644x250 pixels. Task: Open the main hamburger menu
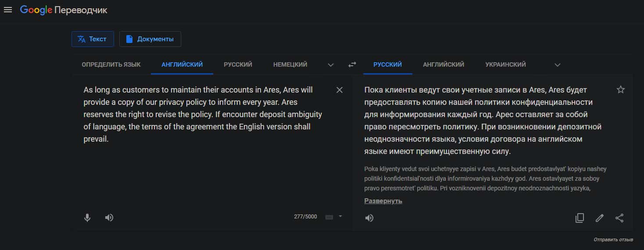8,10
